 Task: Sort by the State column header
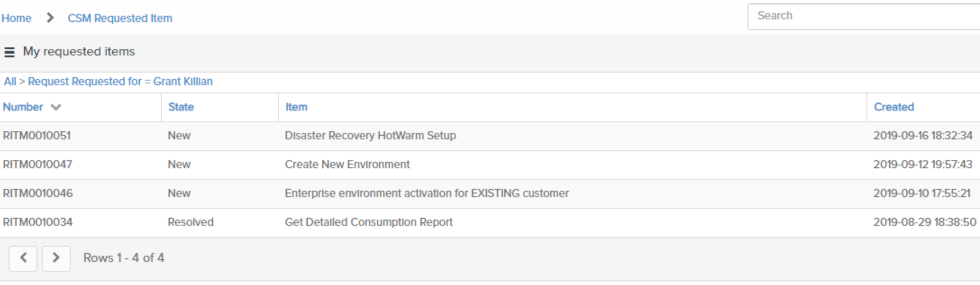[x=181, y=107]
